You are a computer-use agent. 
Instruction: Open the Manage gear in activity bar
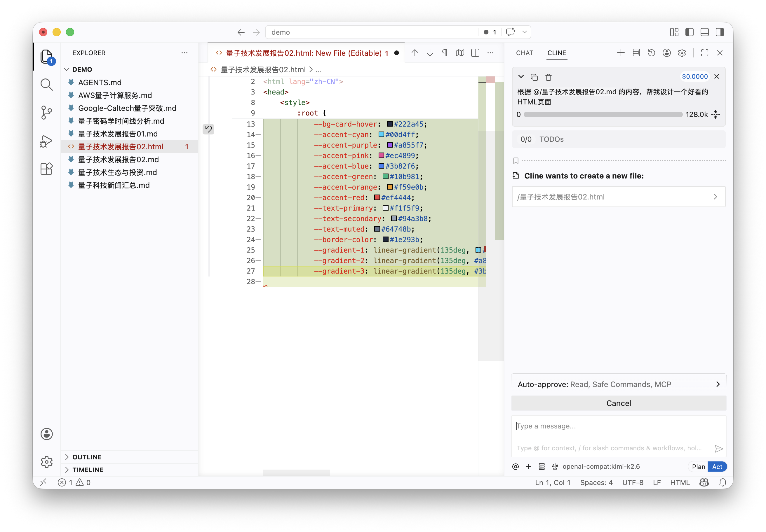coord(47,462)
